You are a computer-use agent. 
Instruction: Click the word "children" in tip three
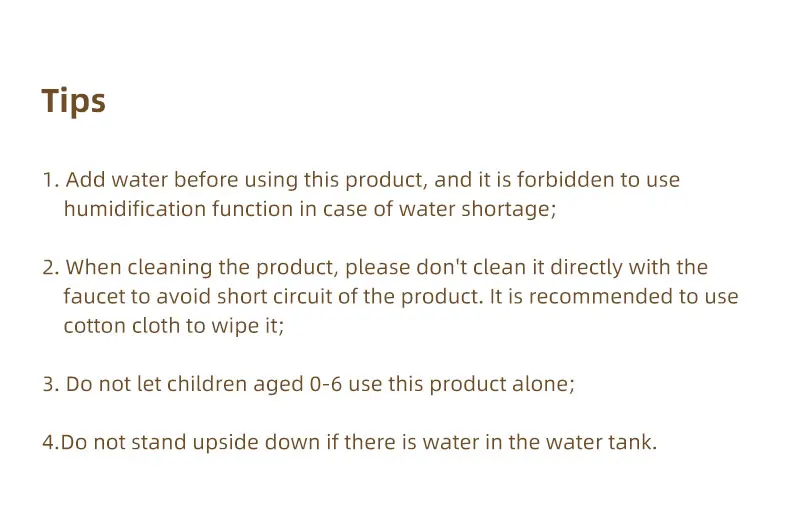point(207,384)
